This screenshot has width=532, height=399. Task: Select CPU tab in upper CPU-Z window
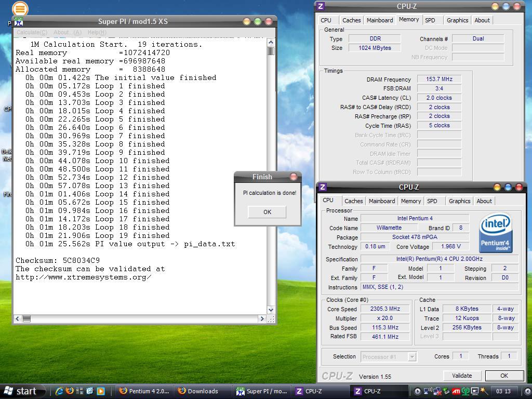click(326, 20)
